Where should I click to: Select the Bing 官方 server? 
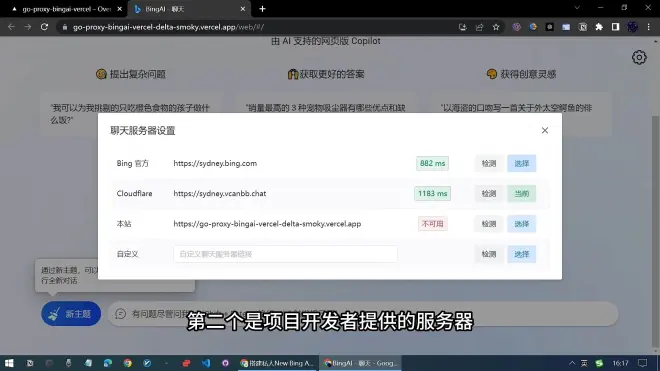(522, 163)
